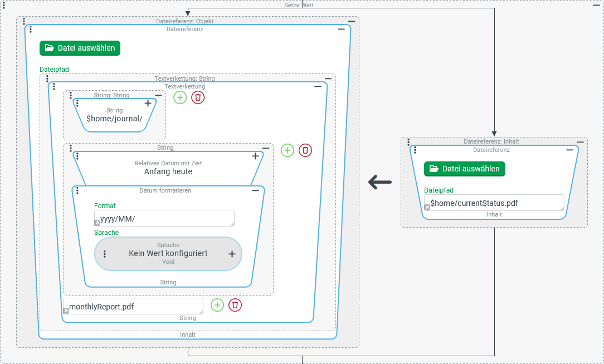Click the plus icon beside monthlyReport.pdf
Viewport: 604px width, 364px height.
point(217,305)
